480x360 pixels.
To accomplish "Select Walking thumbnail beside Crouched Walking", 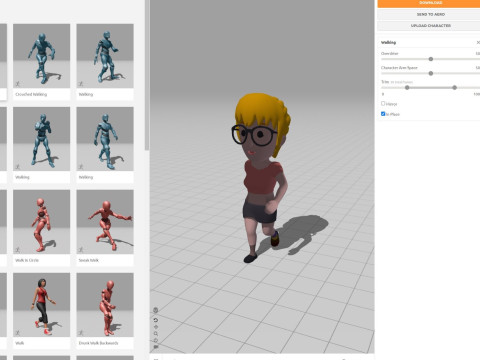I will pos(105,56).
